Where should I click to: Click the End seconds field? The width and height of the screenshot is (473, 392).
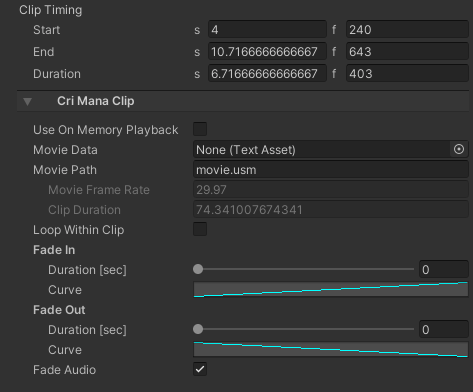click(267, 51)
